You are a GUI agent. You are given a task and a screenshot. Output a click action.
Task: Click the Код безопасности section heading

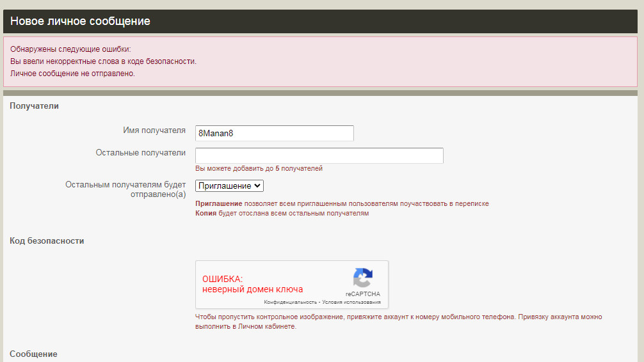(47, 241)
